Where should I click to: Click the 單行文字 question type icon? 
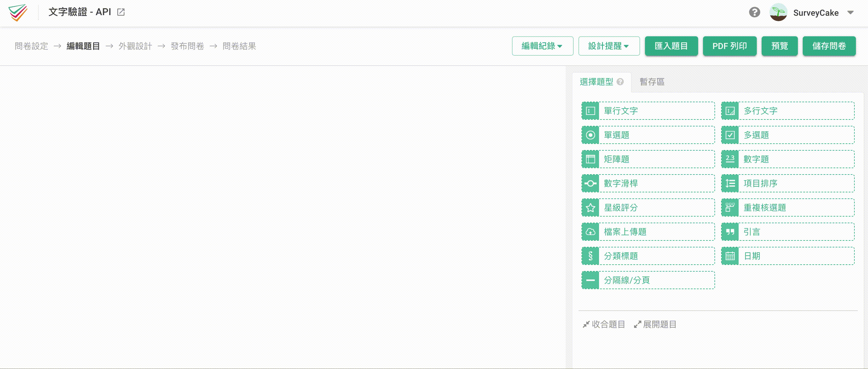(590, 111)
